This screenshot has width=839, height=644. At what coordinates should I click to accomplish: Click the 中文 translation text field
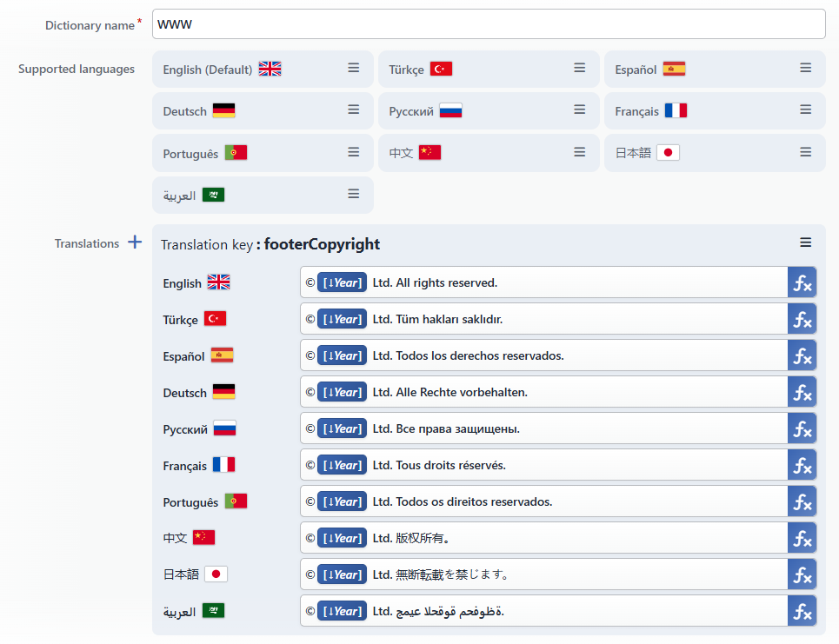544,538
